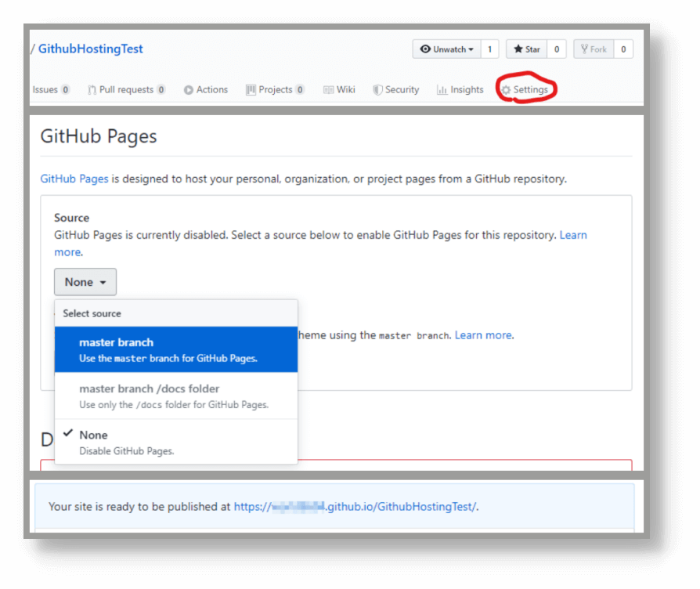This screenshot has width=700, height=589.
Task: Click the Fork button
Action: pyautogui.click(x=594, y=49)
